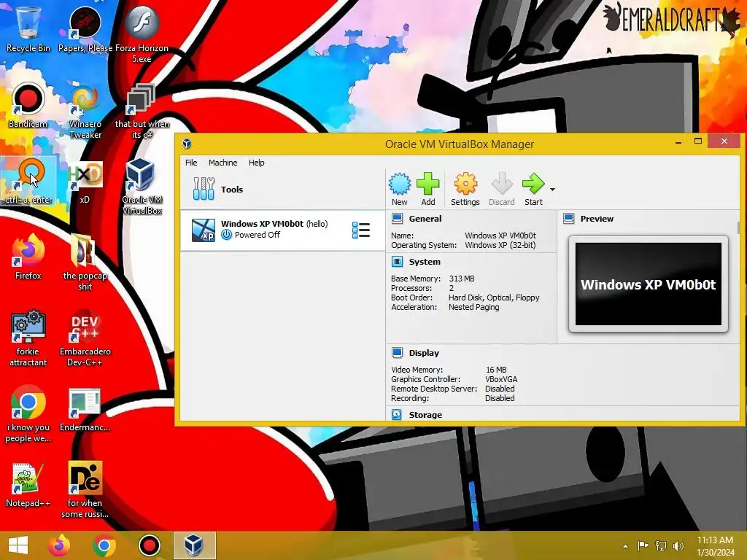Open the Windows XP VM0b0t machine menu icon
The image size is (747, 560).
coord(360,230)
